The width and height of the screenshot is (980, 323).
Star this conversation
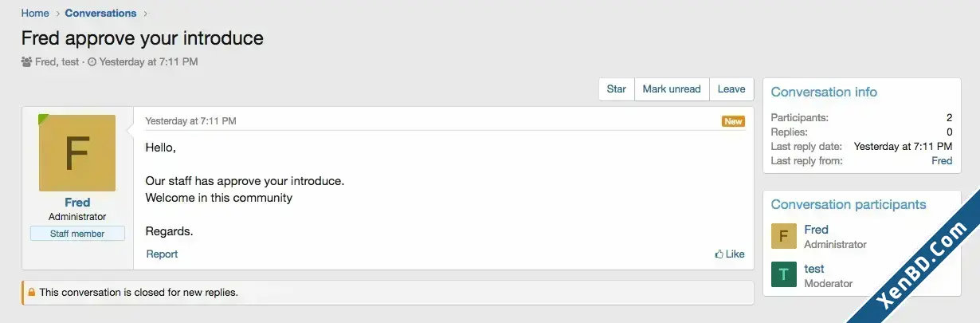coord(617,89)
